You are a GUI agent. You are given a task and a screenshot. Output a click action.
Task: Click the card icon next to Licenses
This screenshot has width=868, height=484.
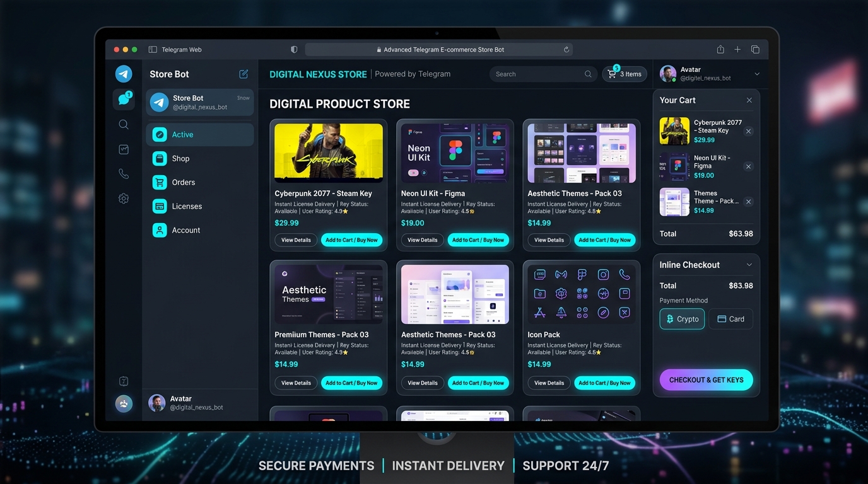[x=160, y=206]
